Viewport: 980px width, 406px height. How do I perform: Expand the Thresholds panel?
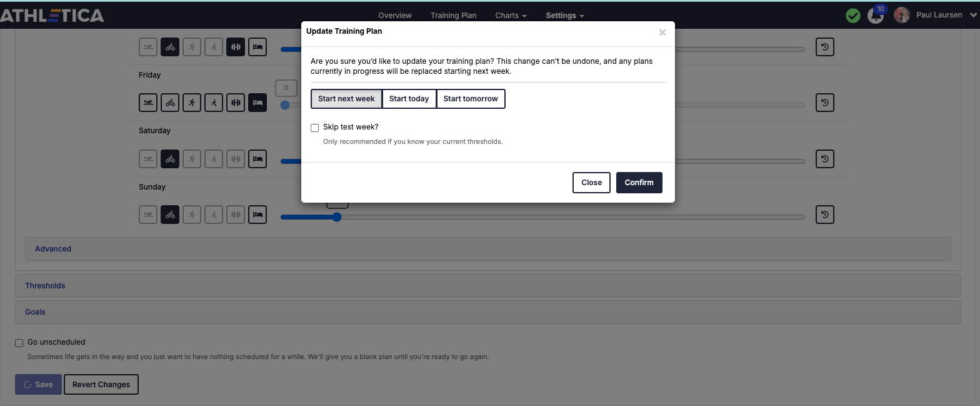45,286
